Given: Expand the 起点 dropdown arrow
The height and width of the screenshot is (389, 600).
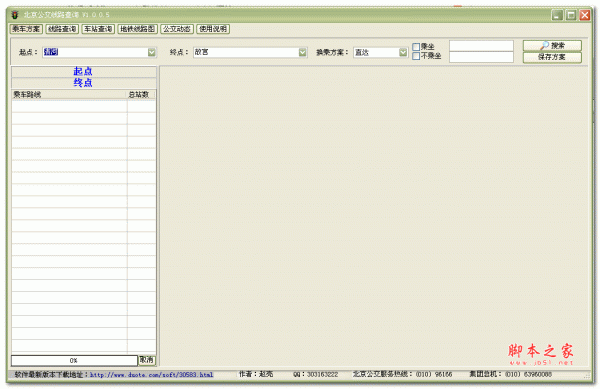Looking at the screenshot, I should pos(152,52).
